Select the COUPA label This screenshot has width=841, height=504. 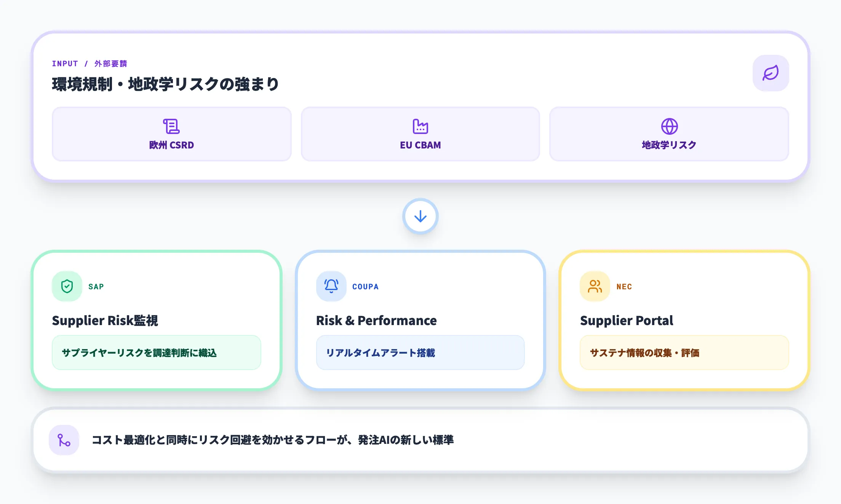365,286
